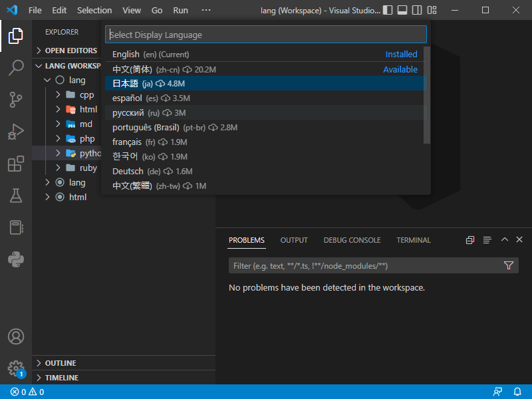532x399 pixels.
Task: Click errors and warnings count in status bar
Action: click(x=27, y=392)
